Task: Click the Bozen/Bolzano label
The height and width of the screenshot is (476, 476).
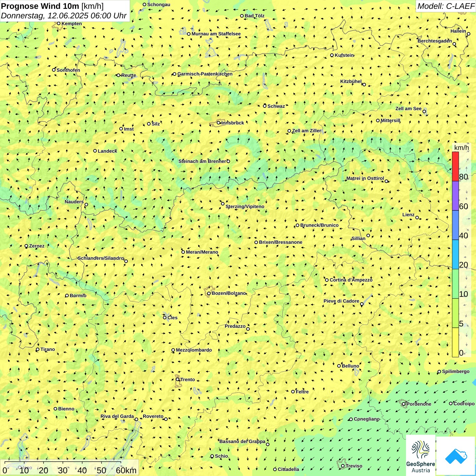Action: pos(228,293)
